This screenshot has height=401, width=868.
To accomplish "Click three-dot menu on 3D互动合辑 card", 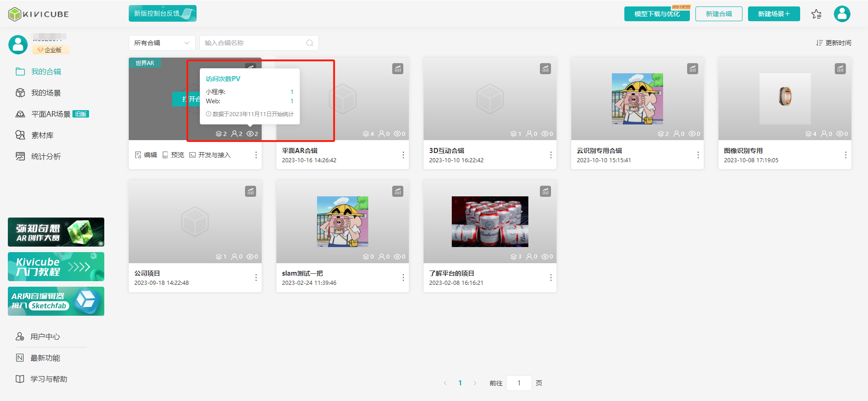I will 551,155.
